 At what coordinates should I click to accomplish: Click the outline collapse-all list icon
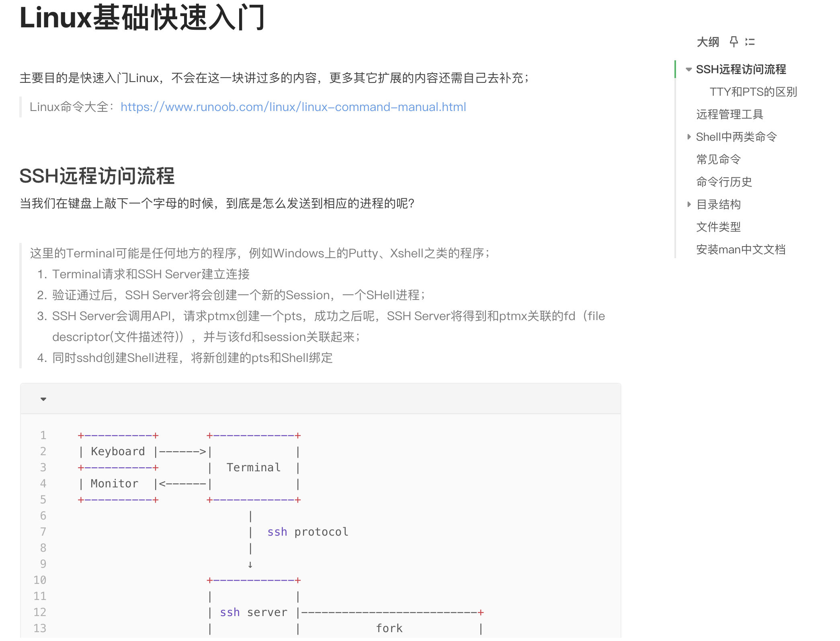pyautogui.click(x=750, y=42)
